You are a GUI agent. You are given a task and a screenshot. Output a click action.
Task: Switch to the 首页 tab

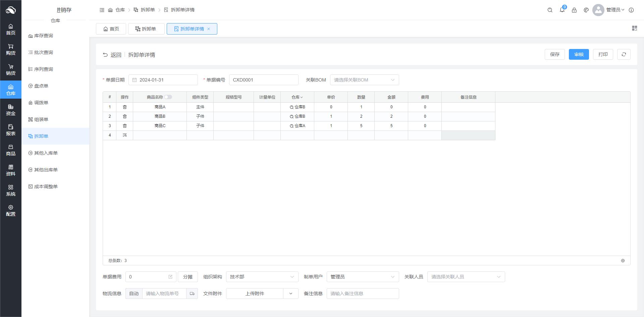tap(111, 29)
